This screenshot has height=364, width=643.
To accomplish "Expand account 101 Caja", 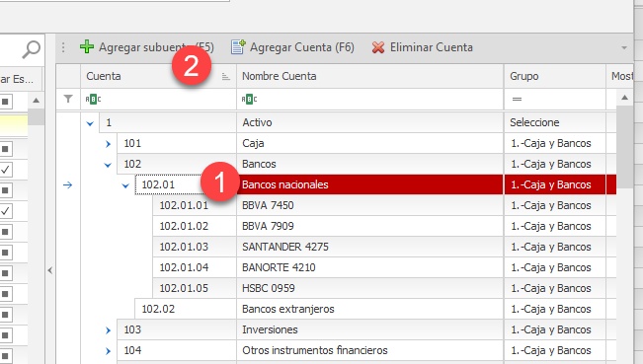I will pyautogui.click(x=108, y=144).
